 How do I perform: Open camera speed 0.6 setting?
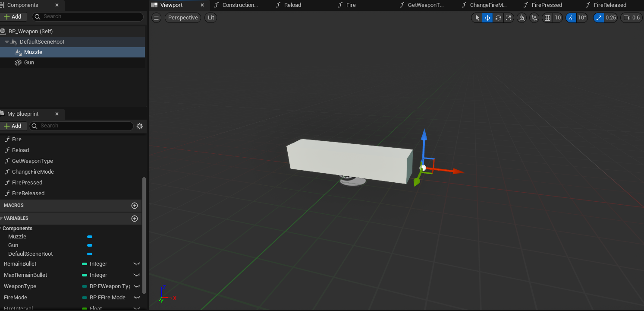pos(631,18)
